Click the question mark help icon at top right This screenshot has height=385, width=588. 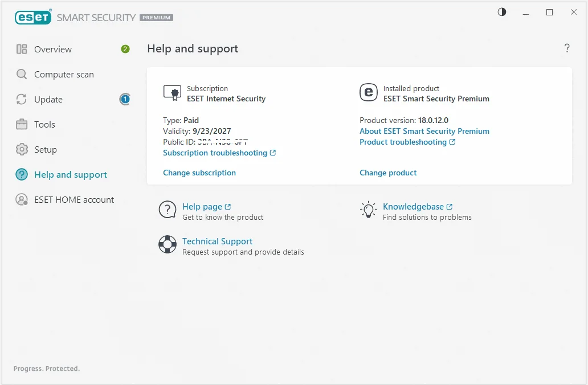point(567,48)
